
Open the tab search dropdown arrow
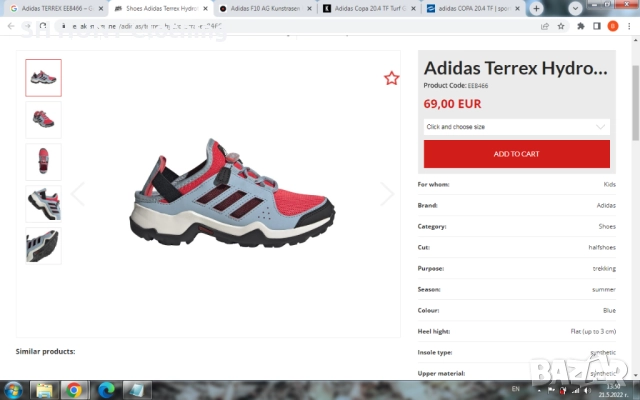[x=575, y=8]
